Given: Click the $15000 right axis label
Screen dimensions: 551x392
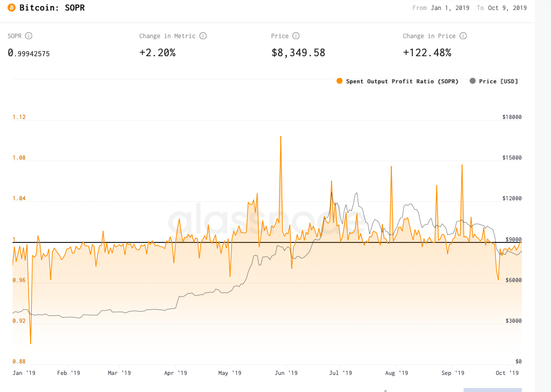Looking at the screenshot, I should point(512,158).
